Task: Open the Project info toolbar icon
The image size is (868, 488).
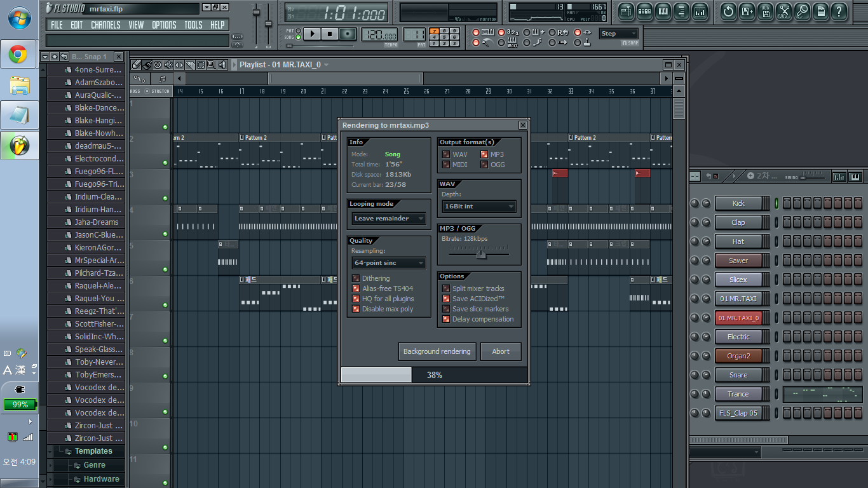Action: tap(820, 11)
